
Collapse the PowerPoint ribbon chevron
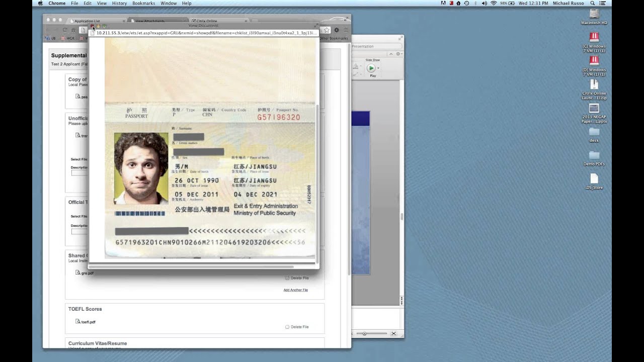(x=392, y=54)
